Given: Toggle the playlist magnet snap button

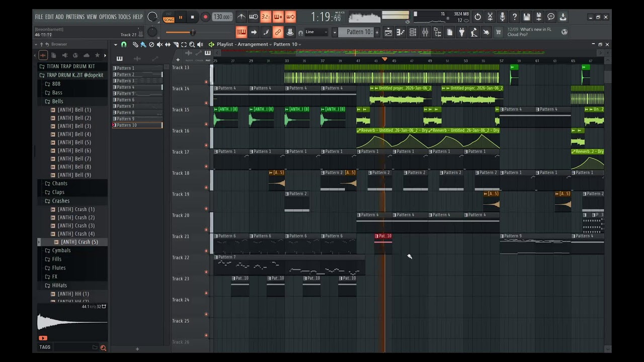Looking at the screenshot, I should pyautogui.click(x=124, y=45).
